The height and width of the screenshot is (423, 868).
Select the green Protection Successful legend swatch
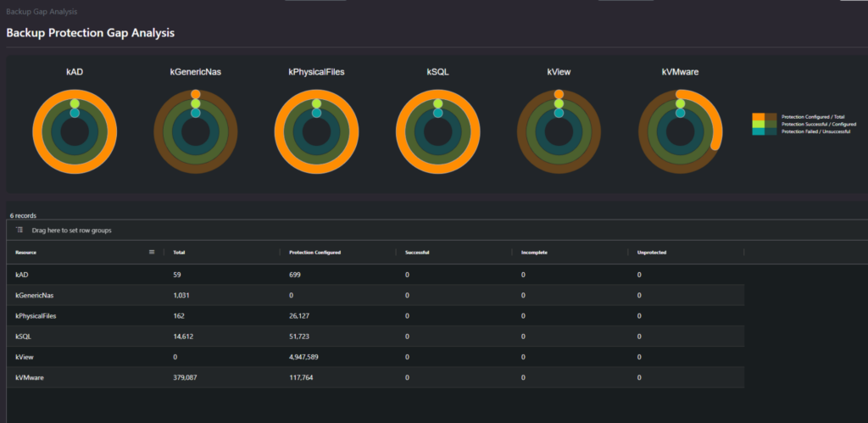tap(759, 124)
